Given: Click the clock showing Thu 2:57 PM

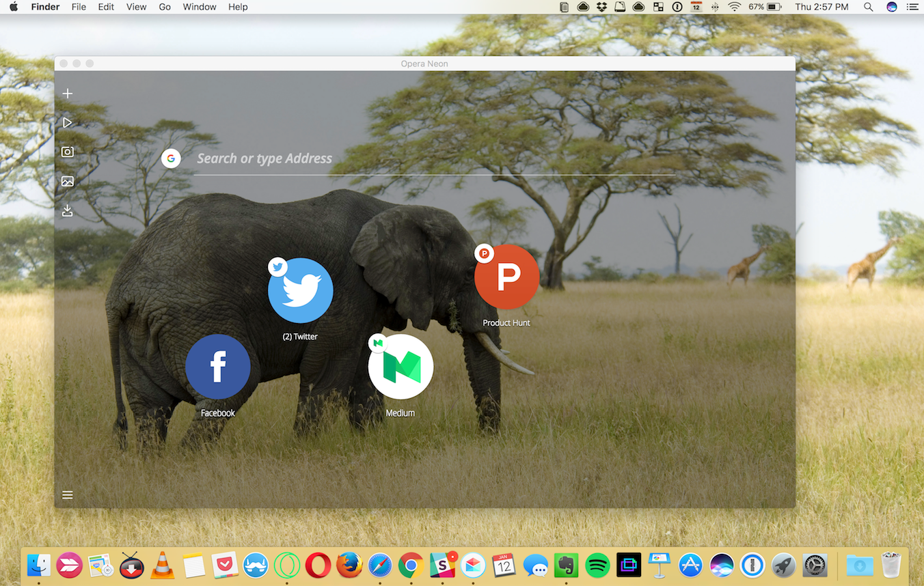Looking at the screenshot, I should (821, 7).
